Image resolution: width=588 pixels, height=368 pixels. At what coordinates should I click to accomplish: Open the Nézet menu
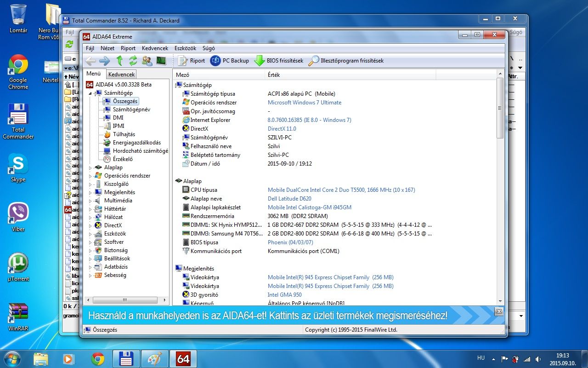pyautogui.click(x=107, y=48)
